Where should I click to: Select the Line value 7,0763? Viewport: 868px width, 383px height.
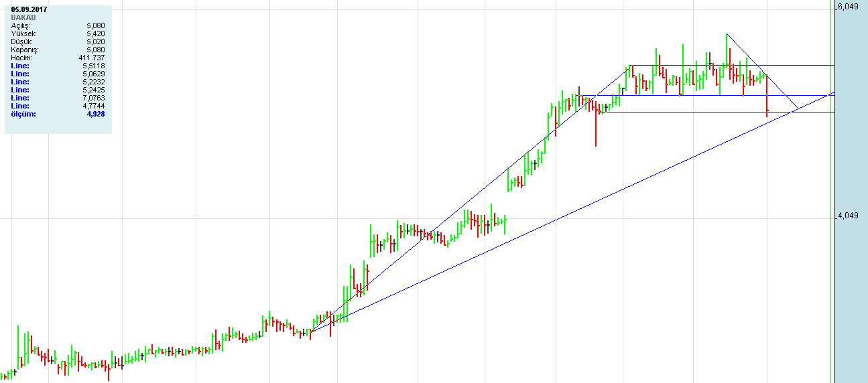(93, 98)
